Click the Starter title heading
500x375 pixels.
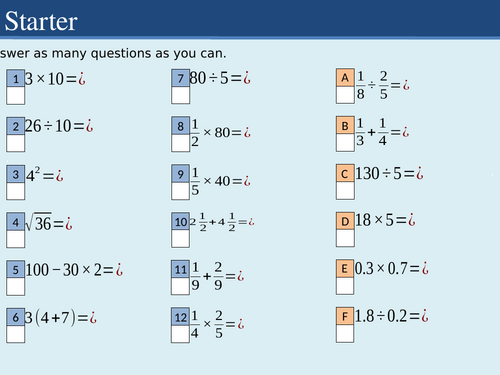41,21
